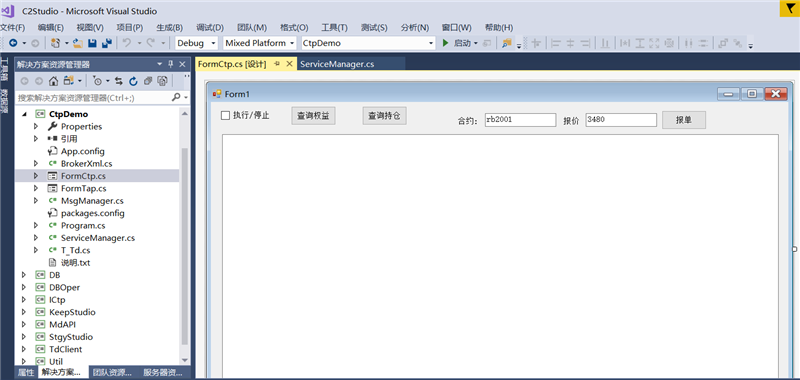Click the redo arrow icon
The height and width of the screenshot is (380, 800).
pos(151,43)
